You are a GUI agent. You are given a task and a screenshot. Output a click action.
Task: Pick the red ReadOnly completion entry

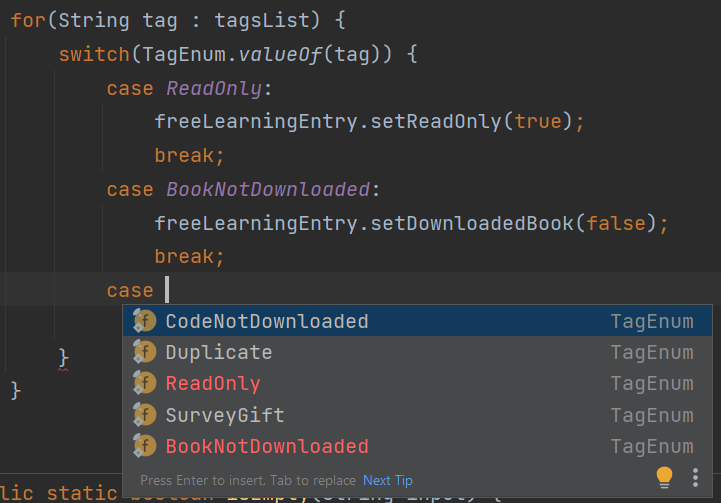pyautogui.click(x=418, y=383)
